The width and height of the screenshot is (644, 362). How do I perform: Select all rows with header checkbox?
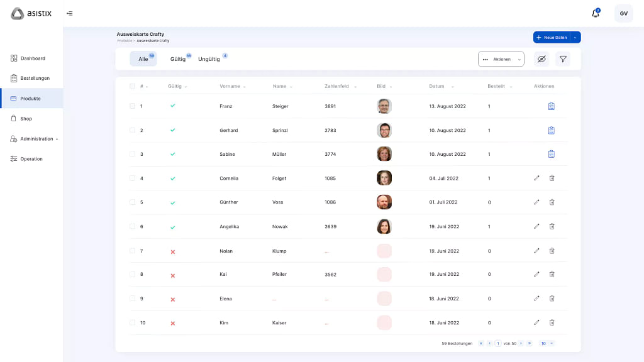[x=132, y=86]
